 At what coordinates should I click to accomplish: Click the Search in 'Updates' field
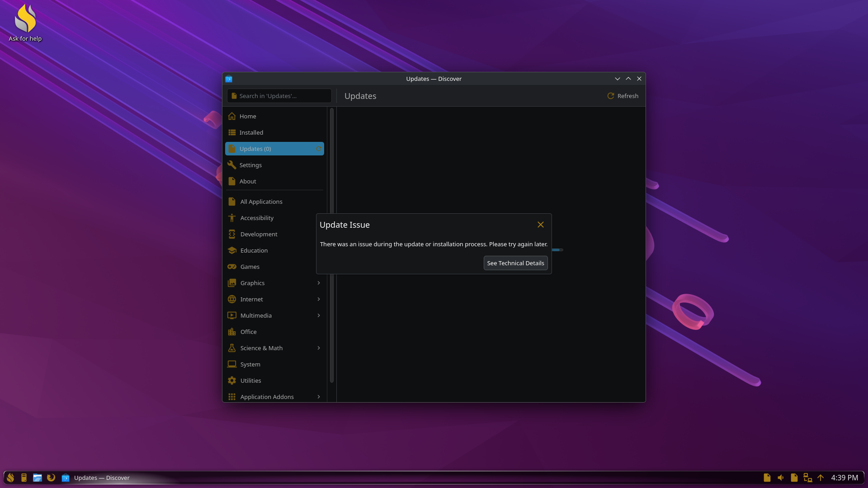coord(279,96)
